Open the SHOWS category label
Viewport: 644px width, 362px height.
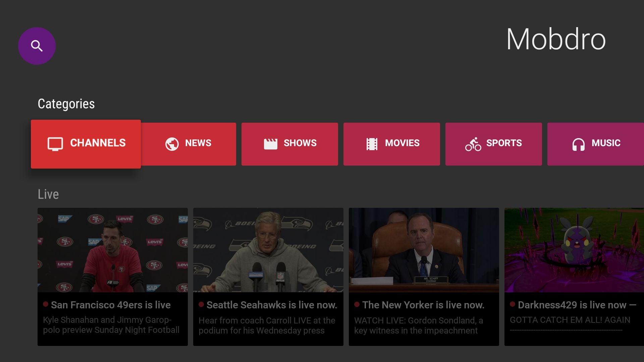tap(300, 143)
